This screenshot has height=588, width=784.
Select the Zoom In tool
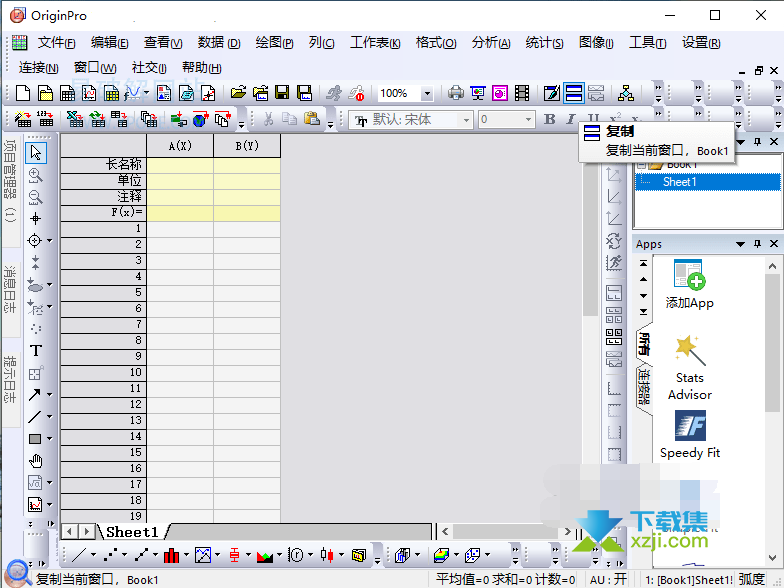[x=35, y=175]
